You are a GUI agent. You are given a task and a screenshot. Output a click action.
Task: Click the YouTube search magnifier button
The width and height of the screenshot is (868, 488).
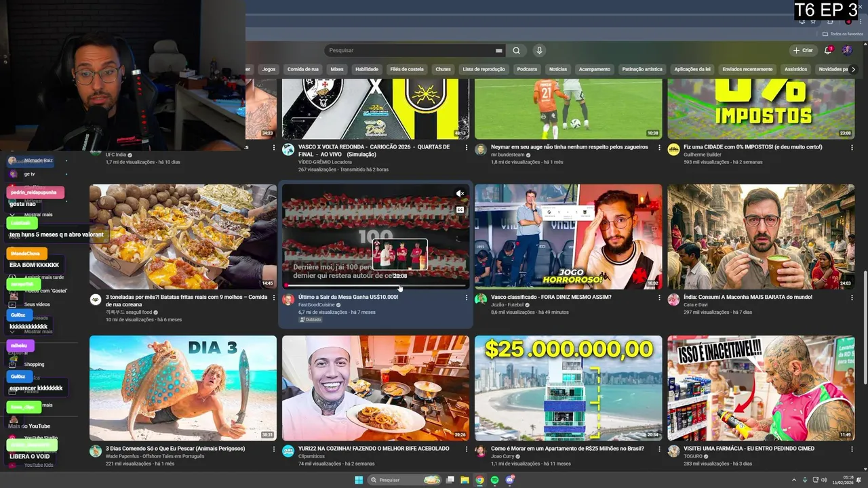click(x=516, y=50)
